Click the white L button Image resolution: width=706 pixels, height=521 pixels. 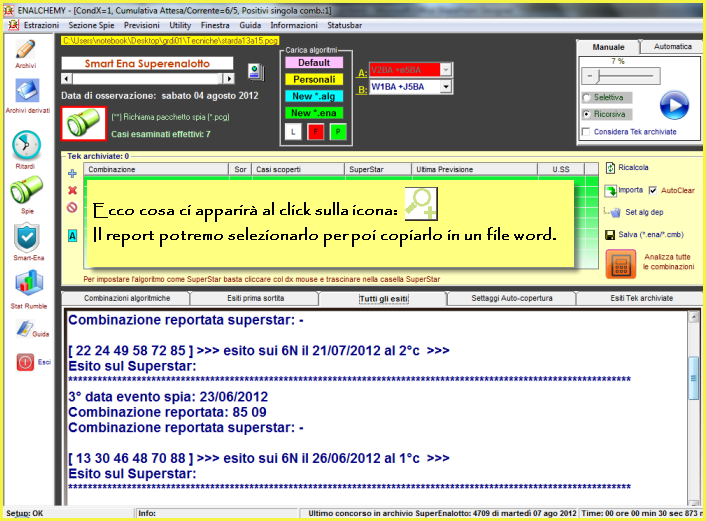(293, 132)
